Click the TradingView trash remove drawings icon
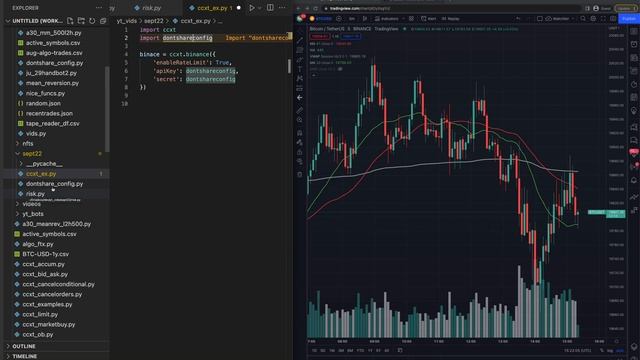This screenshot has height=360, width=640. pyautogui.click(x=300, y=175)
